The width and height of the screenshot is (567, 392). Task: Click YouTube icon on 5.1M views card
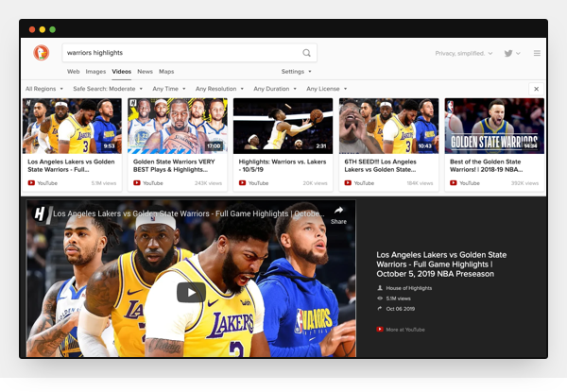[31, 183]
